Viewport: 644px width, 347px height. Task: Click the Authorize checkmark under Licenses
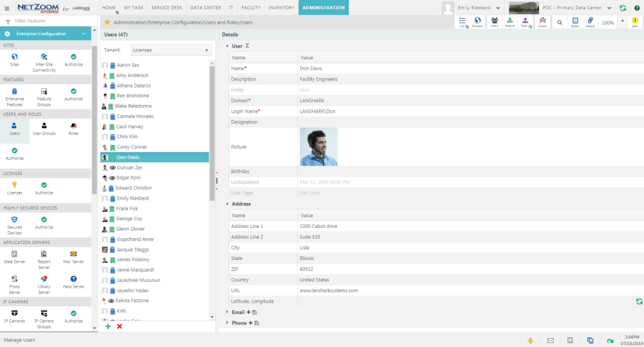coord(44,188)
